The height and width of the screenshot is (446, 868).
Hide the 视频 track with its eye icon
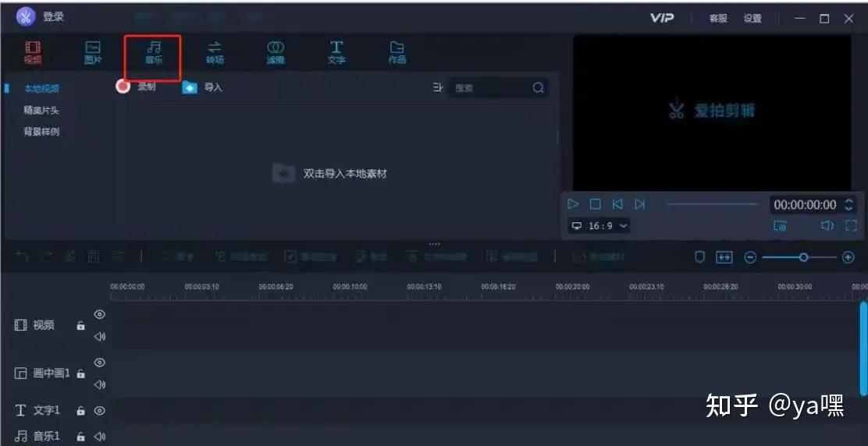[100, 314]
